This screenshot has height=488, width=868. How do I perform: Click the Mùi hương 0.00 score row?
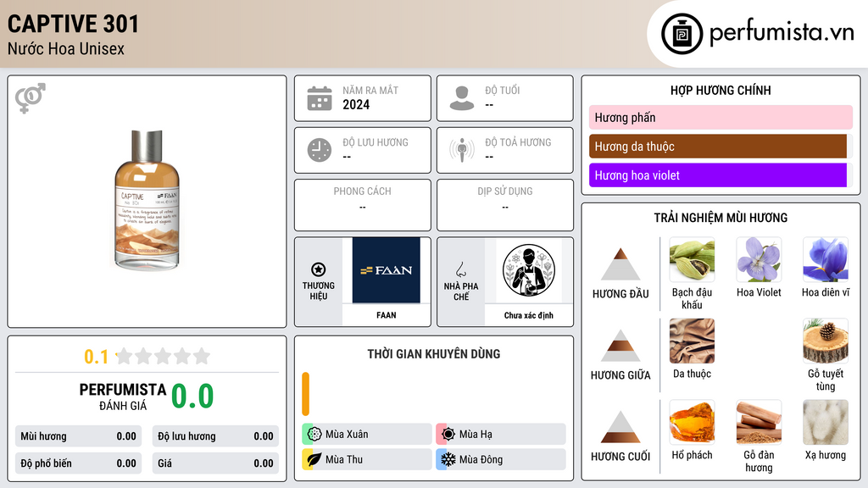click(78, 436)
